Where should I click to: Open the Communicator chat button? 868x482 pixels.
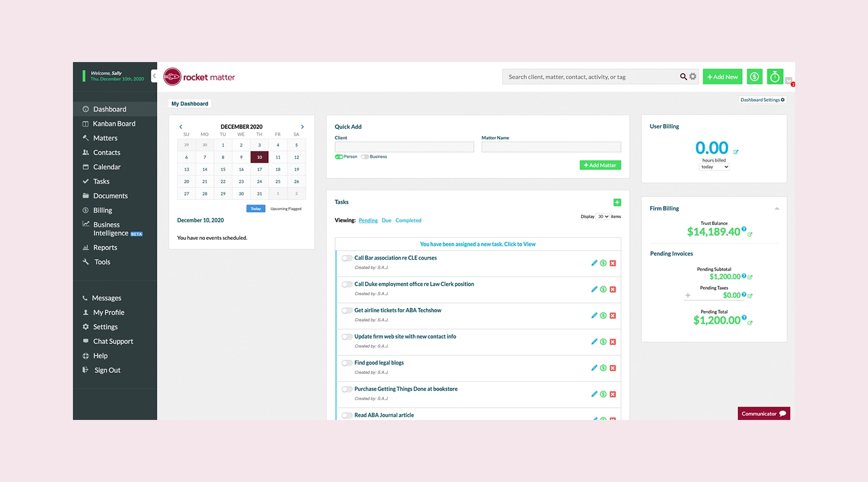pyautogui.click(x=764, y=414)
